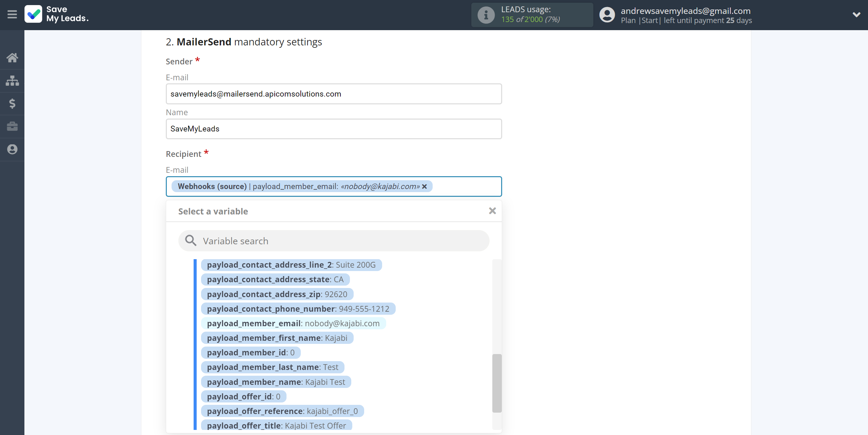Focus the Variable search field
868x435 pixels.
[334, 241]
